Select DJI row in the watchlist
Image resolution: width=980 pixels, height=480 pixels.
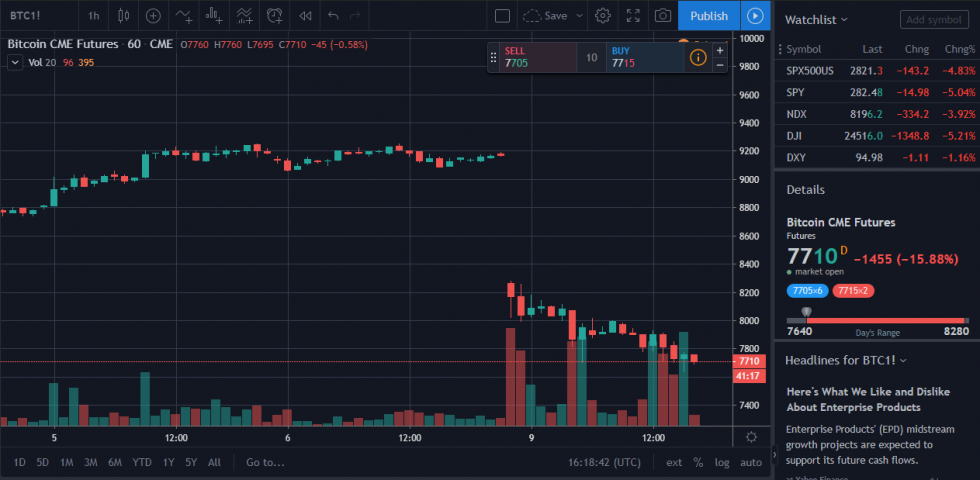[877, 136]
